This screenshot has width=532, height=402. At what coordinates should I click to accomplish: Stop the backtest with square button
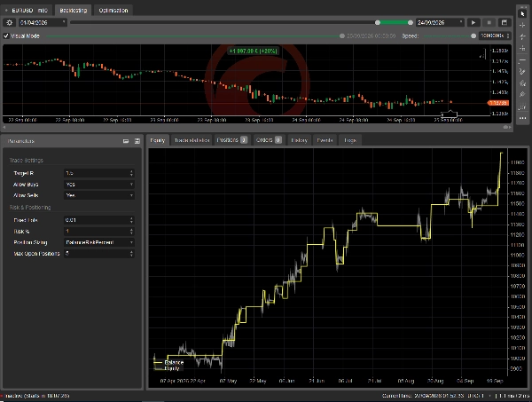point(489,23)
